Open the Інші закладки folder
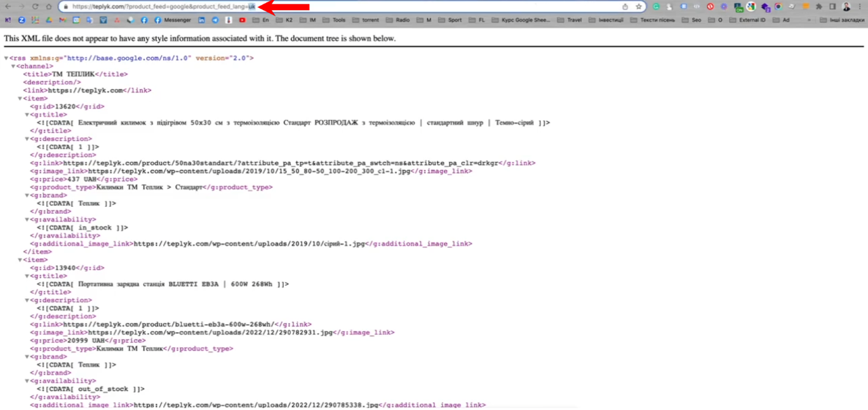The width and height of the screenshot is (868, 410). pos(841,20)
